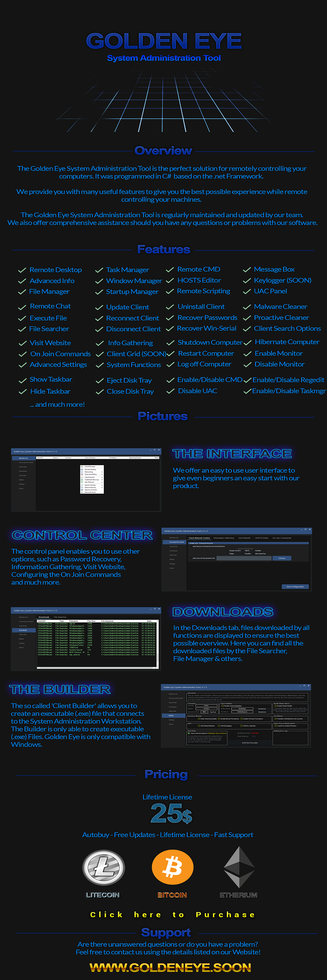The width and height of the screenshot is (327, 980).
Task: Select Information Gathering tab in Control Center screenshot
Action: (x=224, y=538)
